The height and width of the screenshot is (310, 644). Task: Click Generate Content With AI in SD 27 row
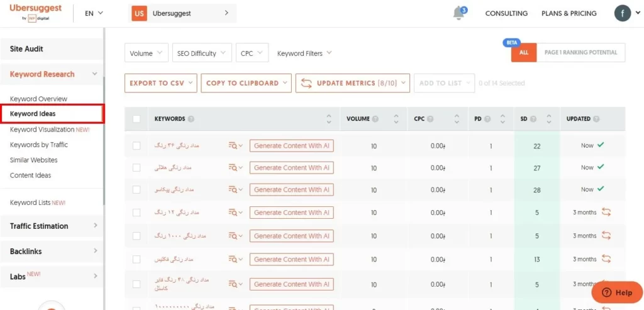tap(292, 167)
